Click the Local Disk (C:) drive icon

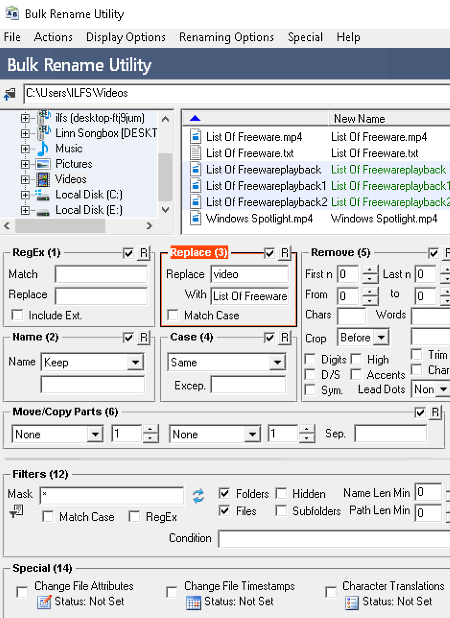pos(43,195)
